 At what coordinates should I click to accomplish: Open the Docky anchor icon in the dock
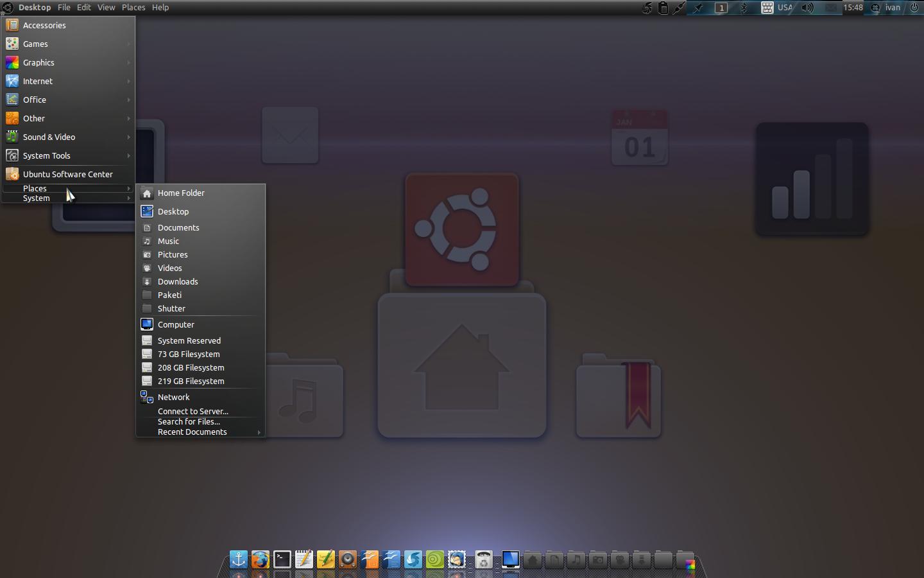[x=239, y=559]
